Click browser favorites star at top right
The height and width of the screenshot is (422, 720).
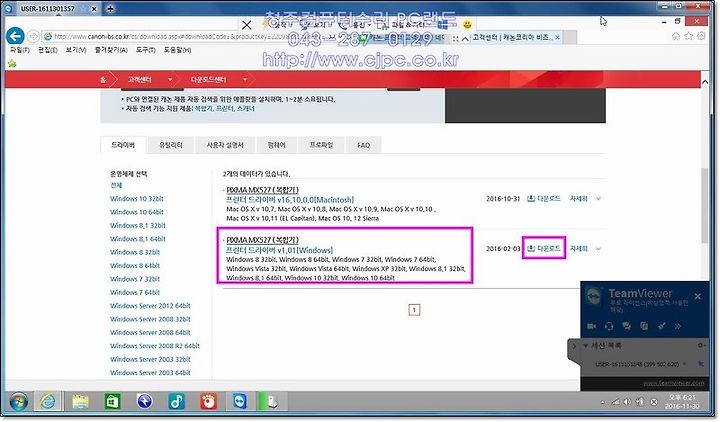click(x=688, y=36)
